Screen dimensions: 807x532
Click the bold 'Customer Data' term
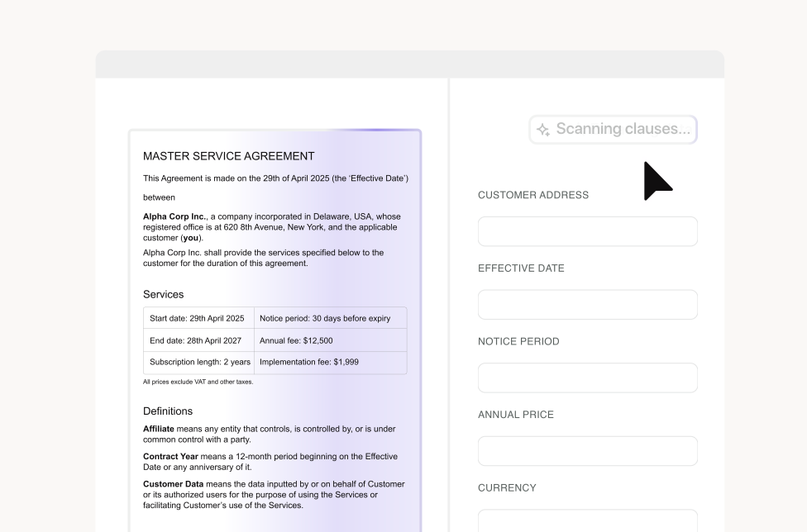click(x=174, y=484)
